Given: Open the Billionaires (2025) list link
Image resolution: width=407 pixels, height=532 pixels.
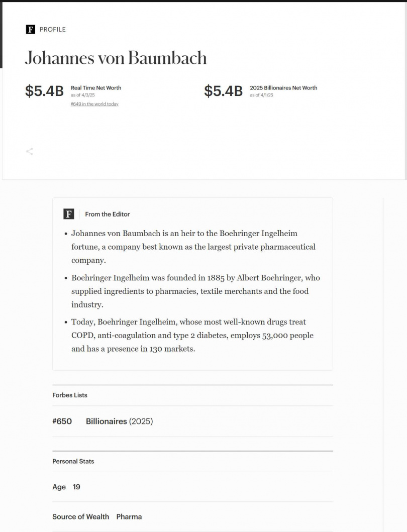Looking at the screenshot, I should coord(119,421).
